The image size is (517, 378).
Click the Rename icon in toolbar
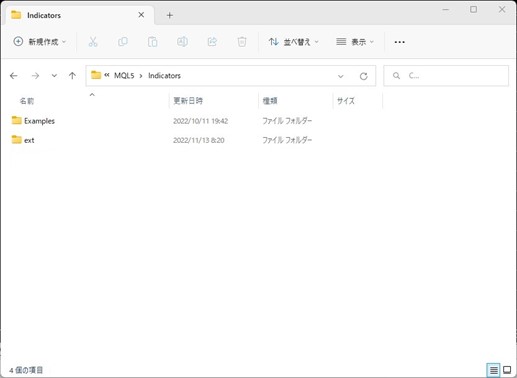(182, 42)
